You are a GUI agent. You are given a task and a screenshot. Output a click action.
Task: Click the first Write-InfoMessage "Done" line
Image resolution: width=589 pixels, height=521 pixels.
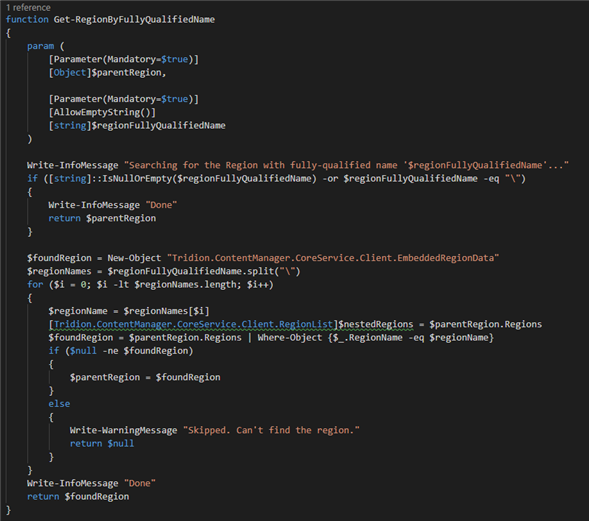[113, 205]
